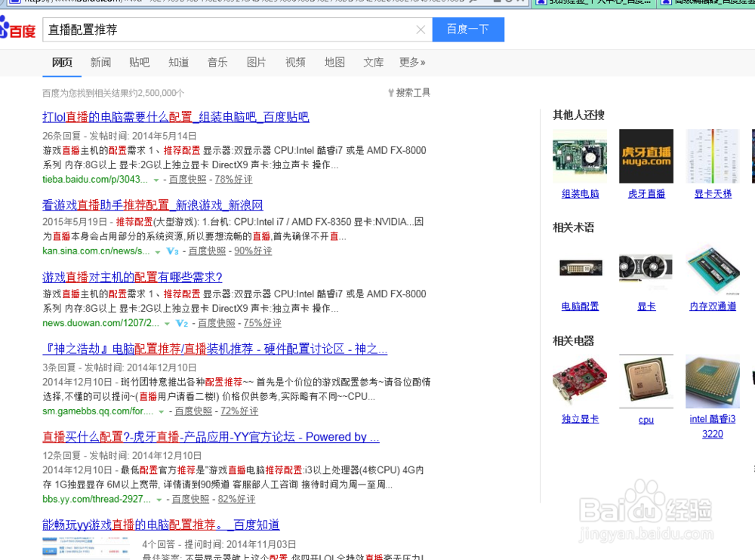Open the 组装电脑 link
Screen dimensions: 755x560
click(580, 193)
